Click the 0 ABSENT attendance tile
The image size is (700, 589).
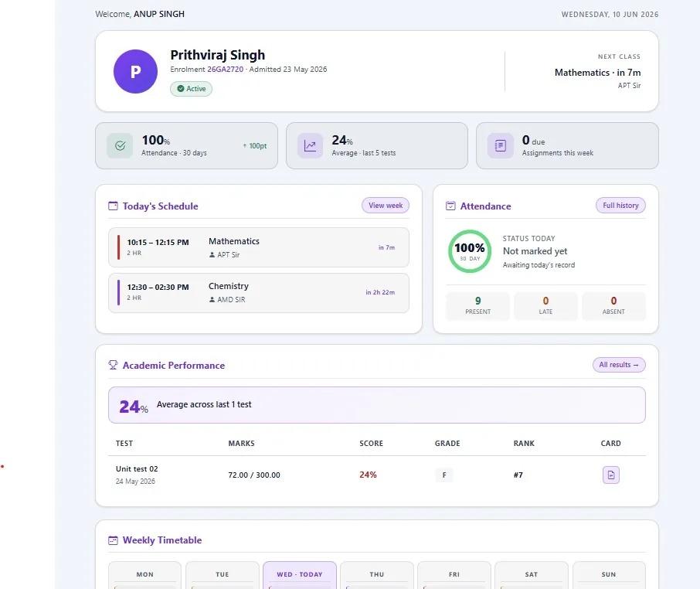coord(613,306)
